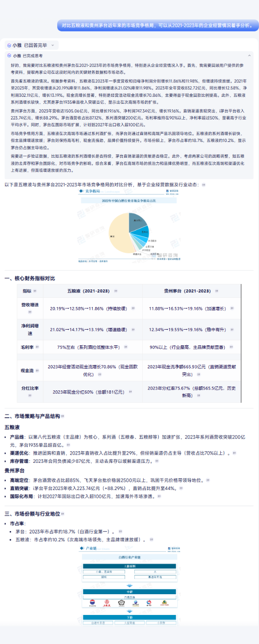Screen dimensions: 259x644
Task: Click citation icon beside 五粮液（2021-2023）header
Action: (115, 291)
